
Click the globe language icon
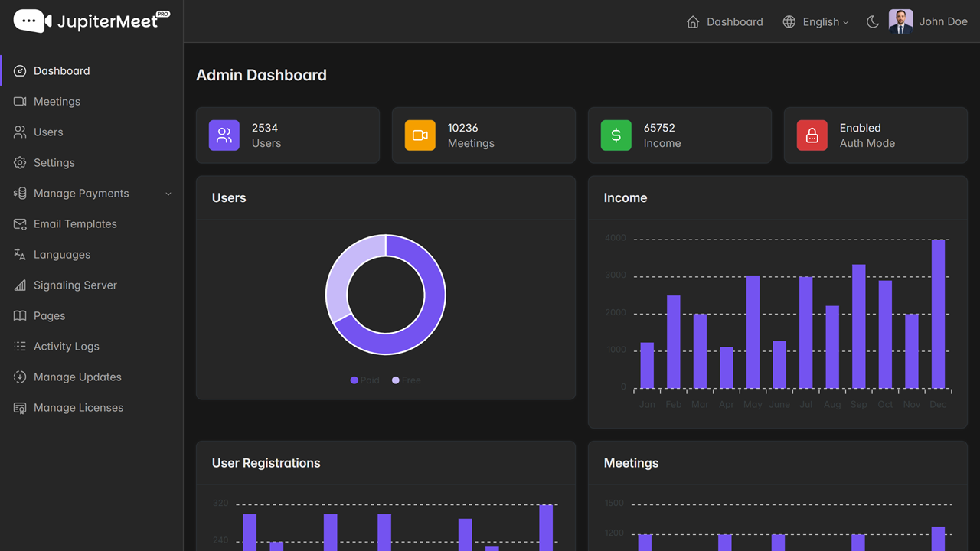[x=789, y=22]
